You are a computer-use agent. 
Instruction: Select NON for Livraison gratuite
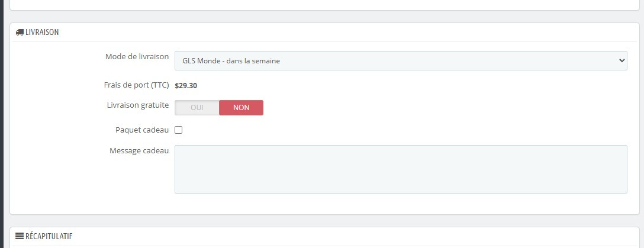pyautogui.click(x=241, y=108)
